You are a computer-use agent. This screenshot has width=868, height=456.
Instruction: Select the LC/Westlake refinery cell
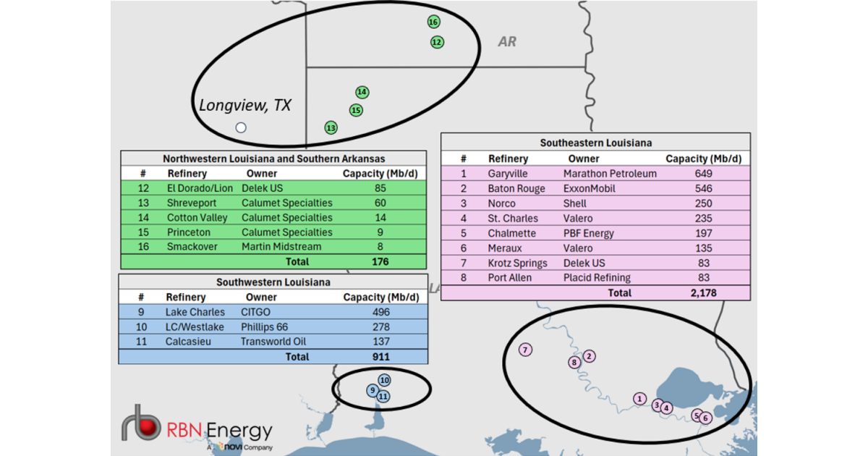coord(195,326)
